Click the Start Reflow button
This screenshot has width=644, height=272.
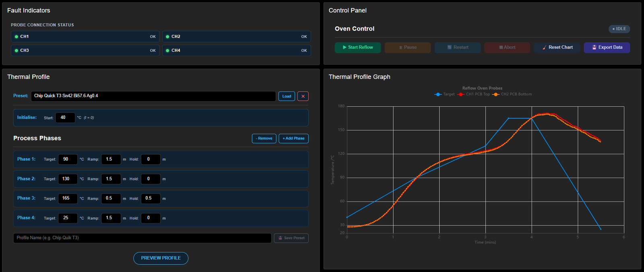(x=357, y=47)
